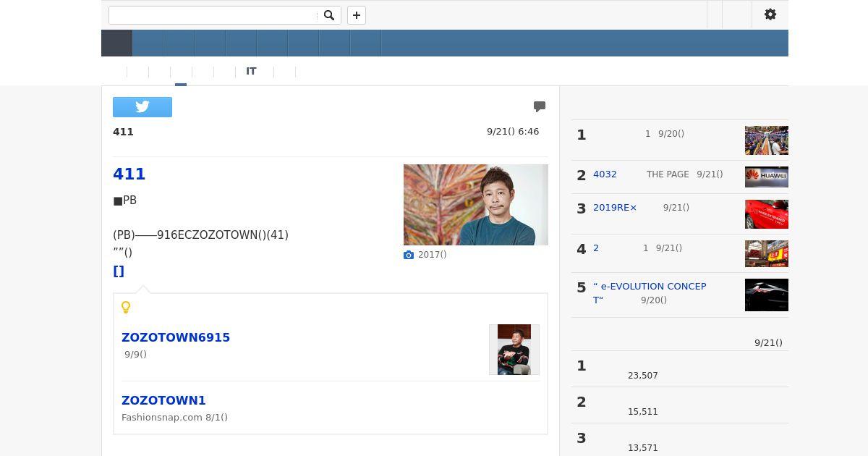Open the fourth ranking shop thumbnail
This screenshot has width=868, height=456.
tap(767, 254)
